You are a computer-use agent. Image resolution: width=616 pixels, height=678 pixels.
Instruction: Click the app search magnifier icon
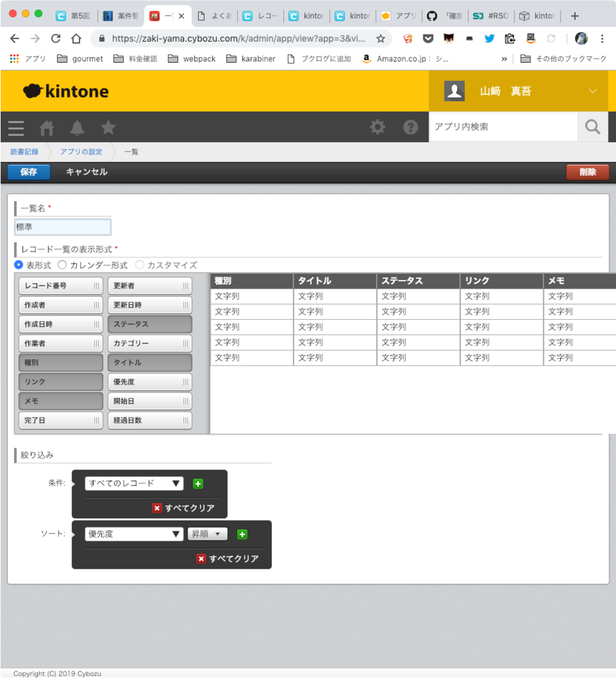click(592, 126)
